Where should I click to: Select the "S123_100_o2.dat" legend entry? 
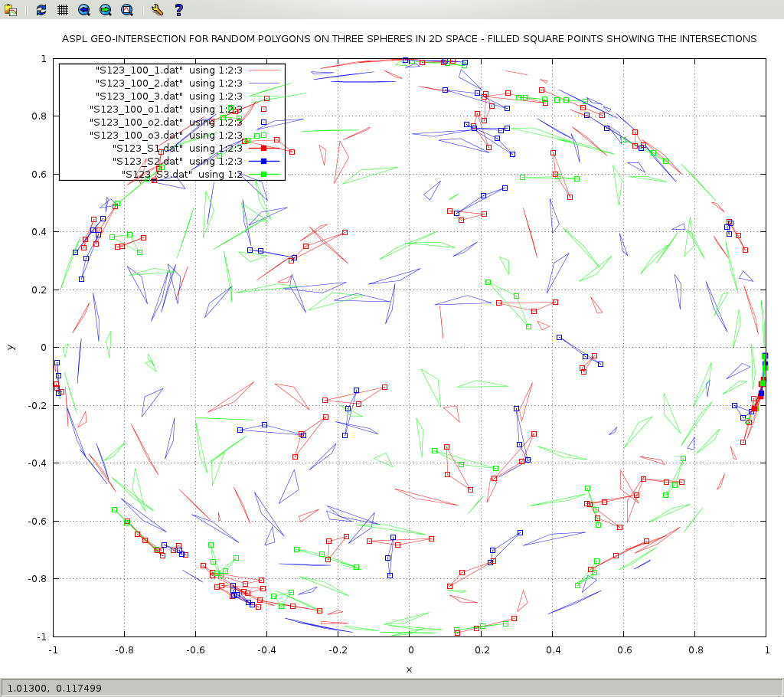point(136,122)
